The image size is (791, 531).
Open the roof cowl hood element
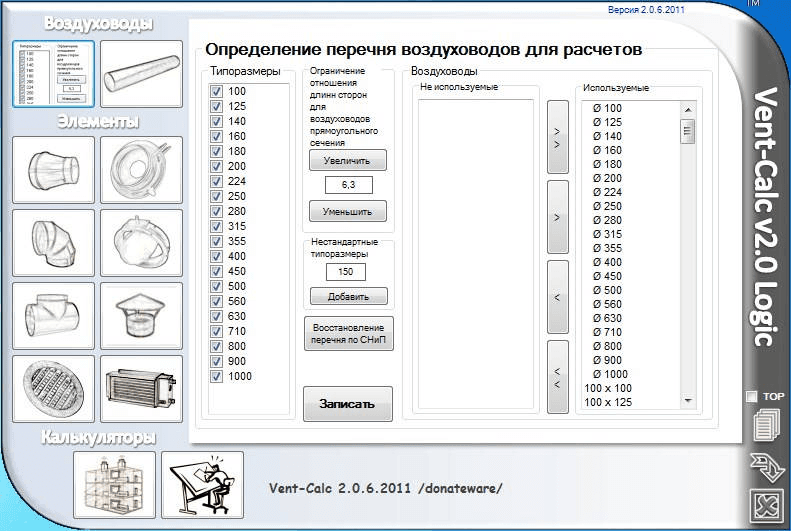pyautogui.click(x=141, y=316)
